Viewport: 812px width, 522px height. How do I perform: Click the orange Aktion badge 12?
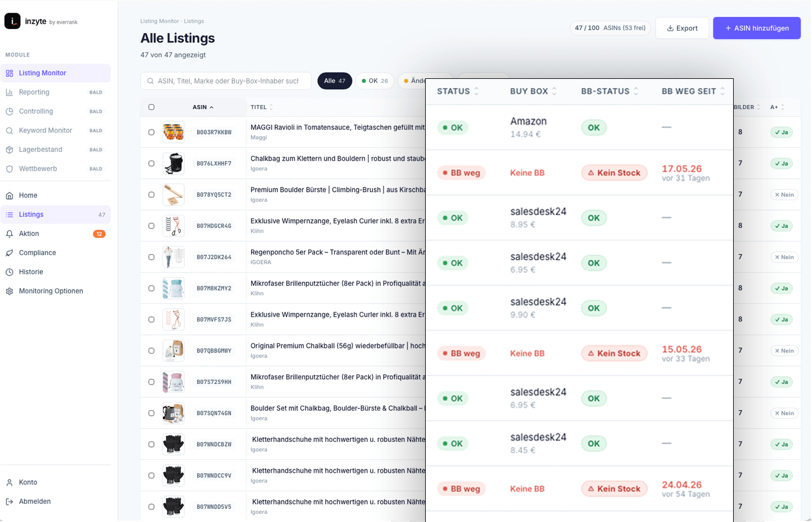point(99,234)
